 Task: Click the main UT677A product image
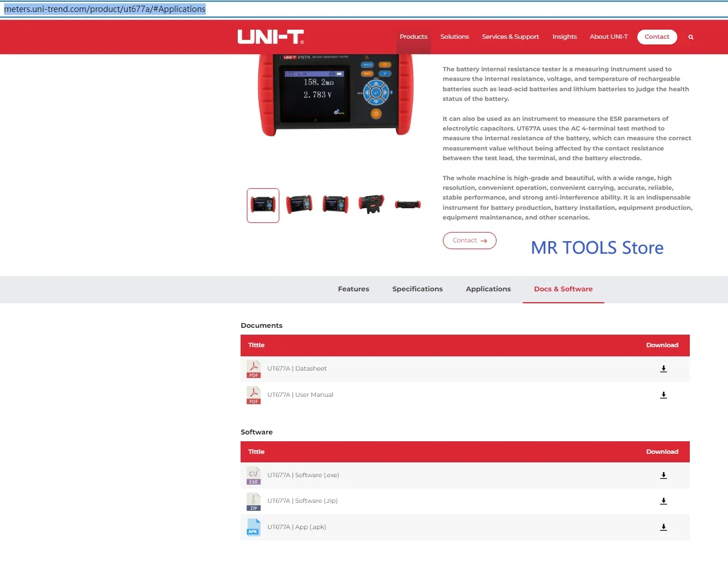point(335,94)
